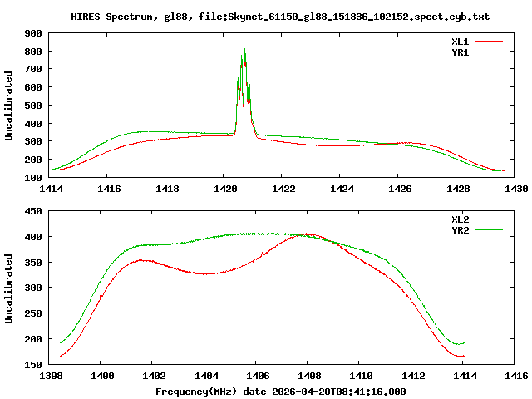
Task: Click the 1424 x-axis tick label
Action: click(x=342, y=189)
